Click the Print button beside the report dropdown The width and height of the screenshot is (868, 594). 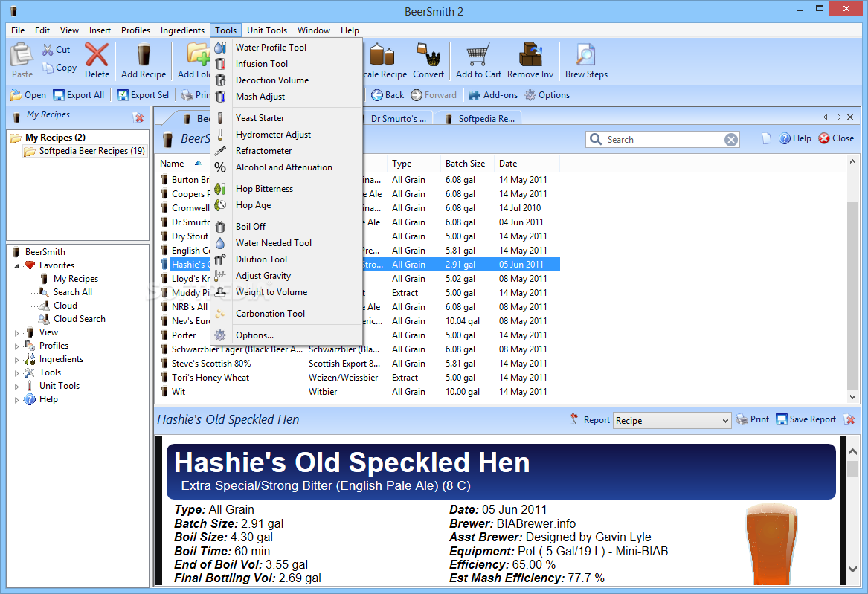[753, 420]
